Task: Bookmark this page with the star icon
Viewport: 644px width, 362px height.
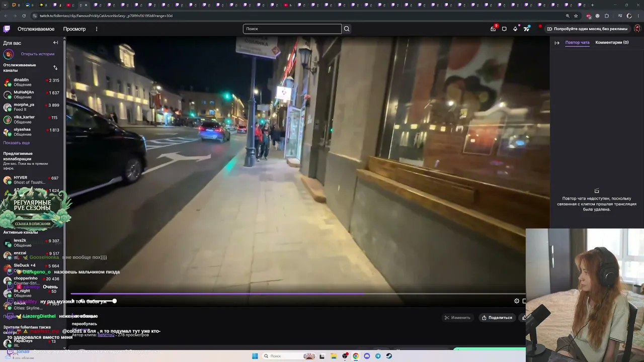Action: coord(576,16)
